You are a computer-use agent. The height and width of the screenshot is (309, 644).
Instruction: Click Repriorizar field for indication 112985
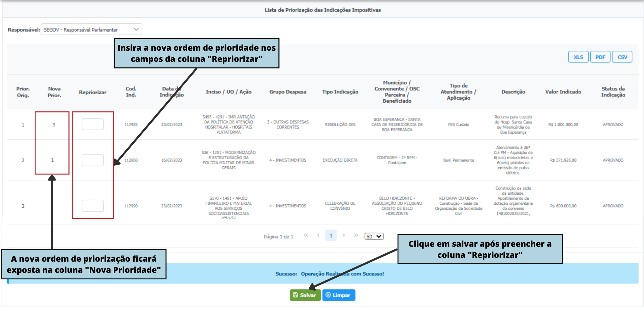click(x=93, y=124)
